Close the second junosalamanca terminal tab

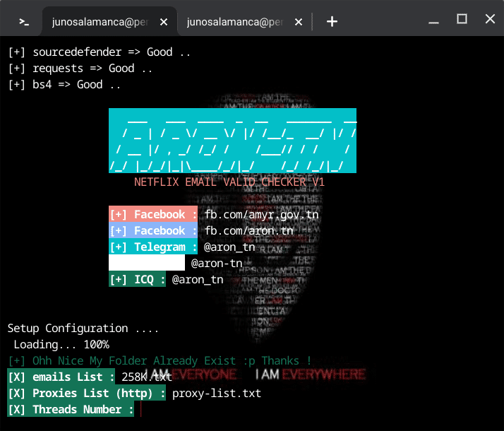point(299,22)
